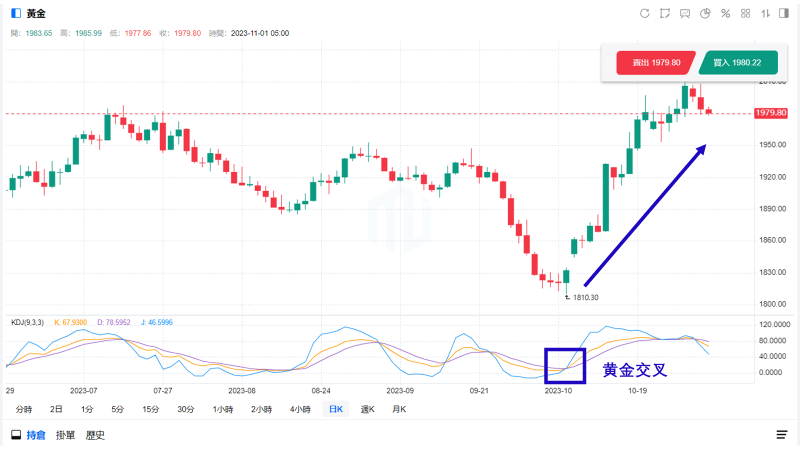This screenshot has width=800, height=450.
Task: Open the drawing tools icon
Action: [x=665, y=13]
